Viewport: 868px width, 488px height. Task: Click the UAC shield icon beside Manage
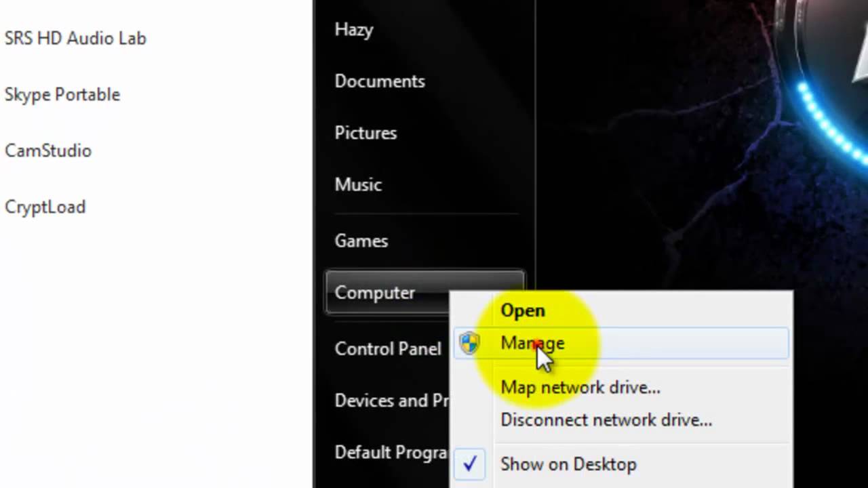(x=469, y=343)
